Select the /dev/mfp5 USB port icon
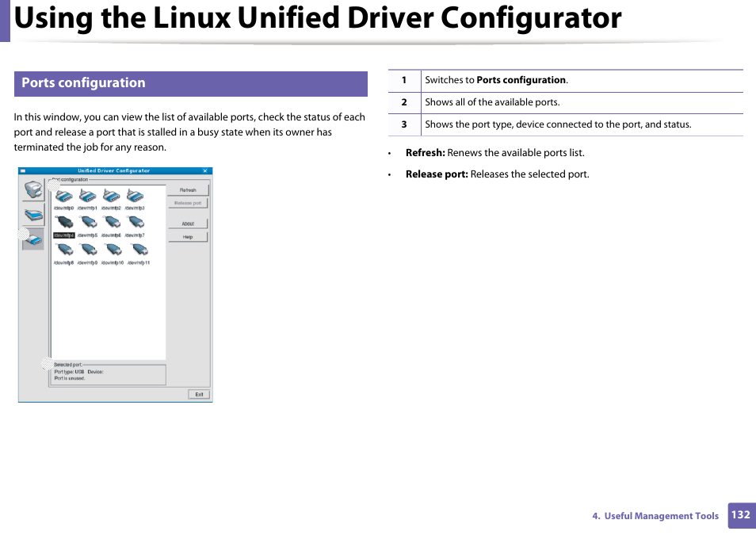This screenshot has height=535, width=756. tap(88, 223)
